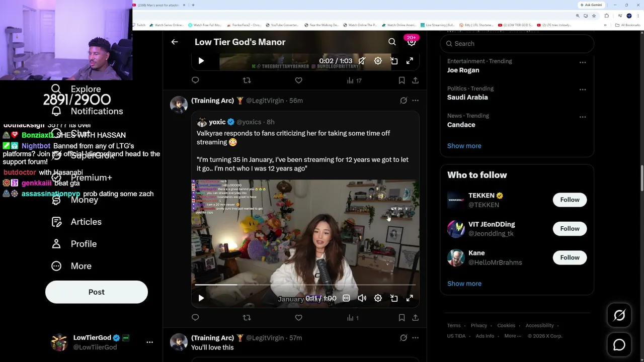View analytics of the post with 1 view
Viewport: 644px width, 362px height.
pyautogui.click(x=353, y=318)
